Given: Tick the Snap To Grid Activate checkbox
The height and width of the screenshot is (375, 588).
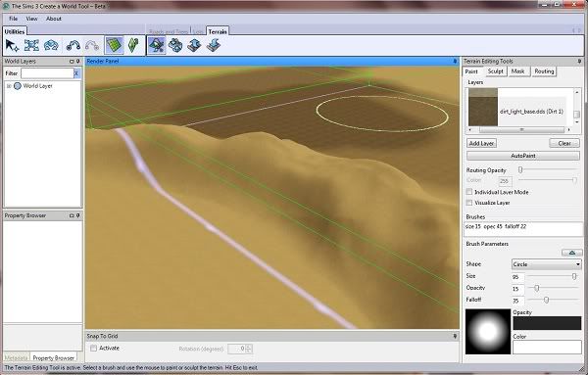Looking at the screenshot, I should (93, 348).
